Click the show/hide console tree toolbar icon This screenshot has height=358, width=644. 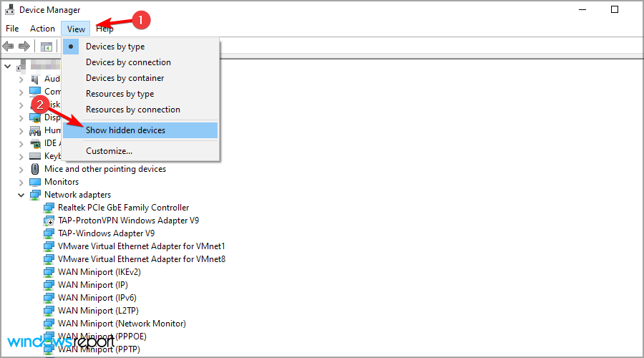click(x=47, y=47)
